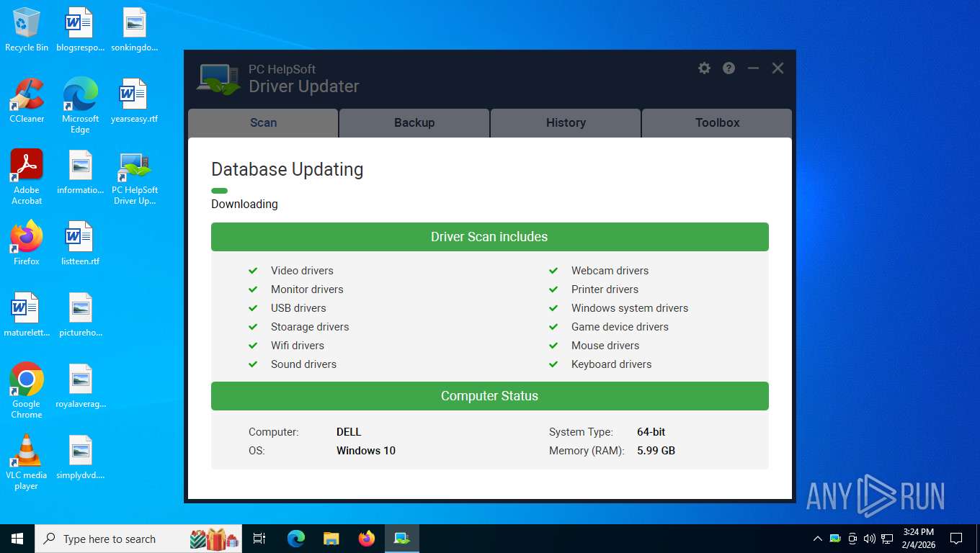Click Driver Updater taskbar button
This screenshot has height=553, width=980.
tap(402, 539)
